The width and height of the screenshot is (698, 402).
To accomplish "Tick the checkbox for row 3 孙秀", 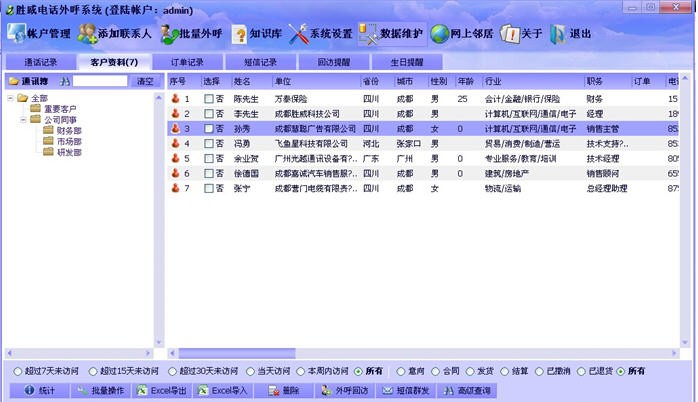I will tap(208, 129).
